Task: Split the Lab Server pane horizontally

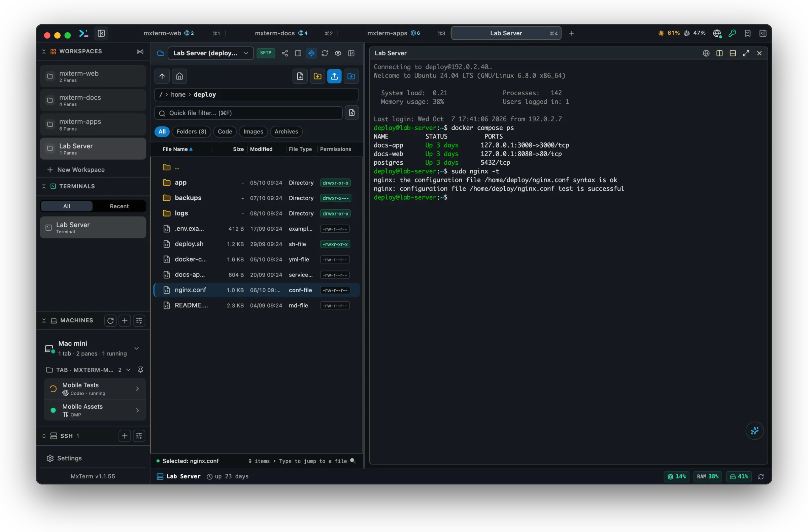Action: pos(733,53)
